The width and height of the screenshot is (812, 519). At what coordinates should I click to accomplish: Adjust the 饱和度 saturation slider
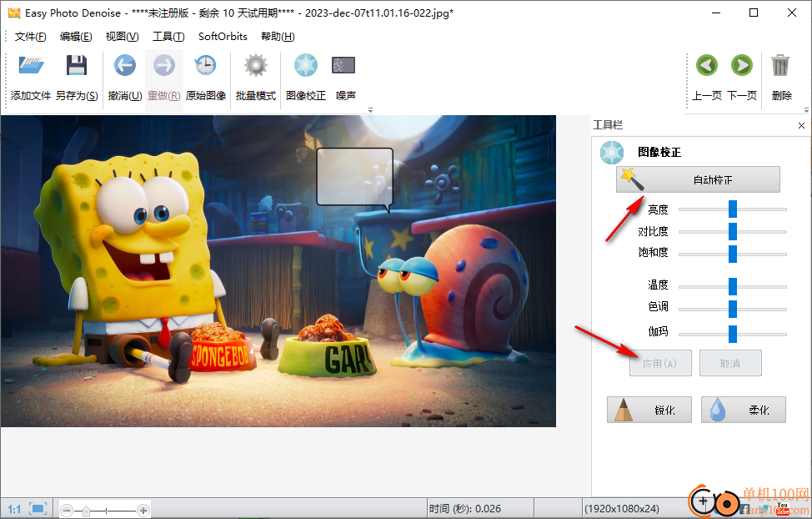pyautogui.click(x=732, y=254)
